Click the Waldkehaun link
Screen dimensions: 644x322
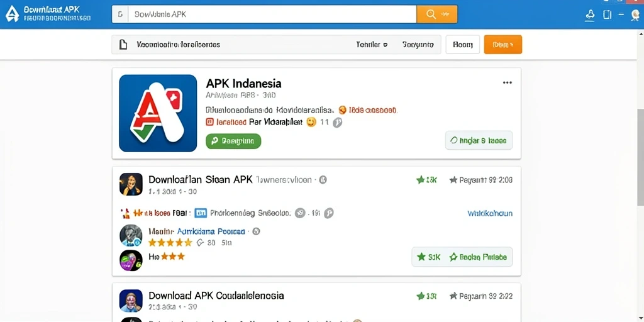click(x=490, y=214)
